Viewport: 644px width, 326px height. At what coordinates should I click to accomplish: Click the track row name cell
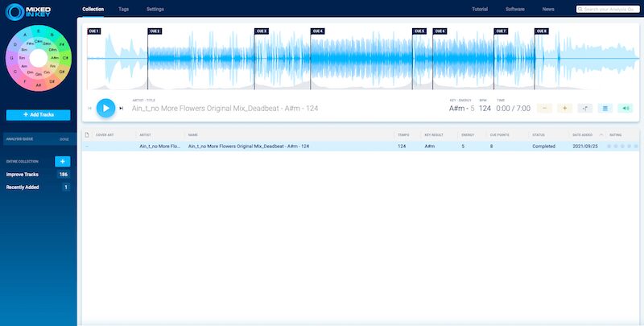coord(249,146)
